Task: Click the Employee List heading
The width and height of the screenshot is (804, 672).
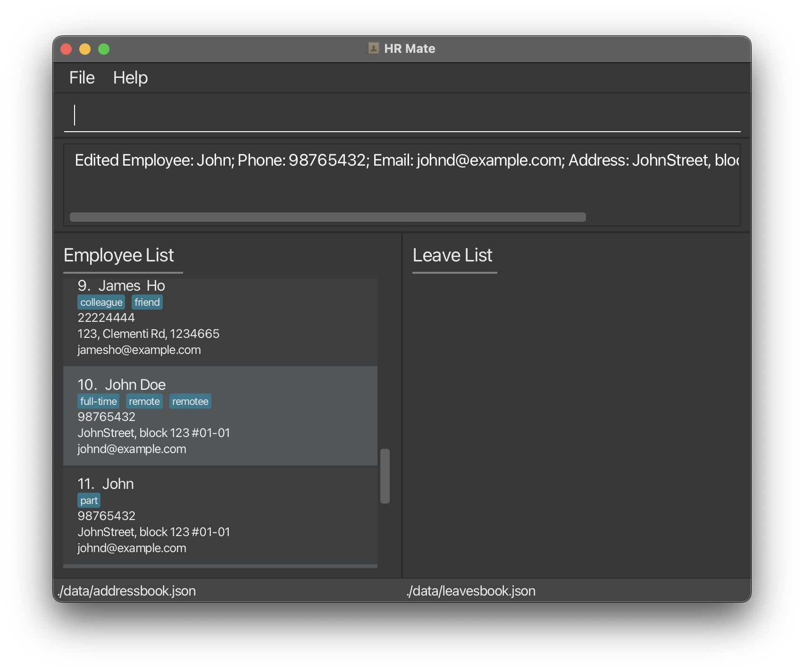Action: (119, 255)
